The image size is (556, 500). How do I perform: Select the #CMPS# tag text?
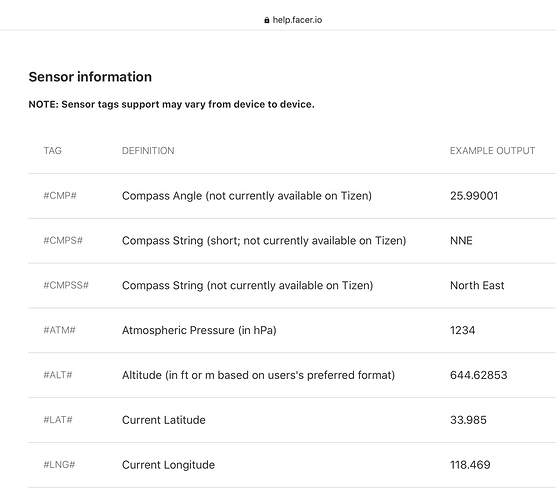click(63, 240)
